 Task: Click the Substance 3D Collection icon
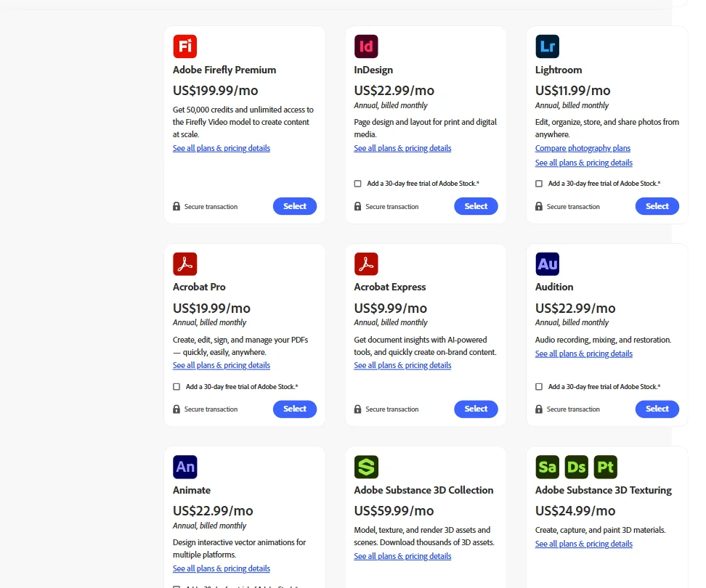click(x=366, y=467)
